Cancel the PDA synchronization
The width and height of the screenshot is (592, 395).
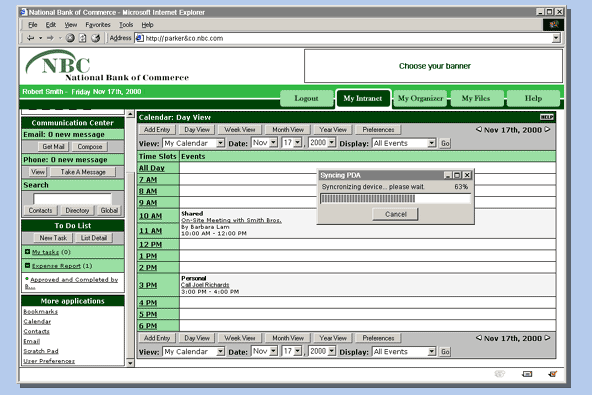point(395,214)
